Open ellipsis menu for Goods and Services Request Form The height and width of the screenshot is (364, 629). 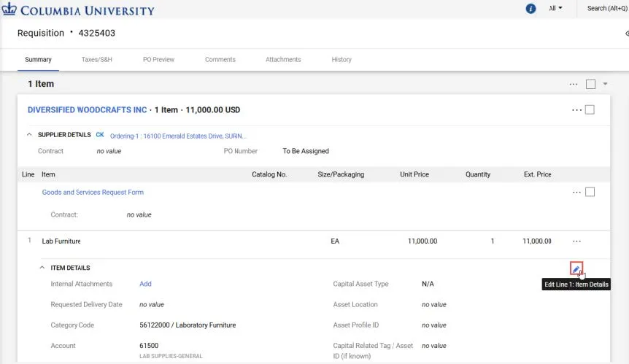[576, 193]
